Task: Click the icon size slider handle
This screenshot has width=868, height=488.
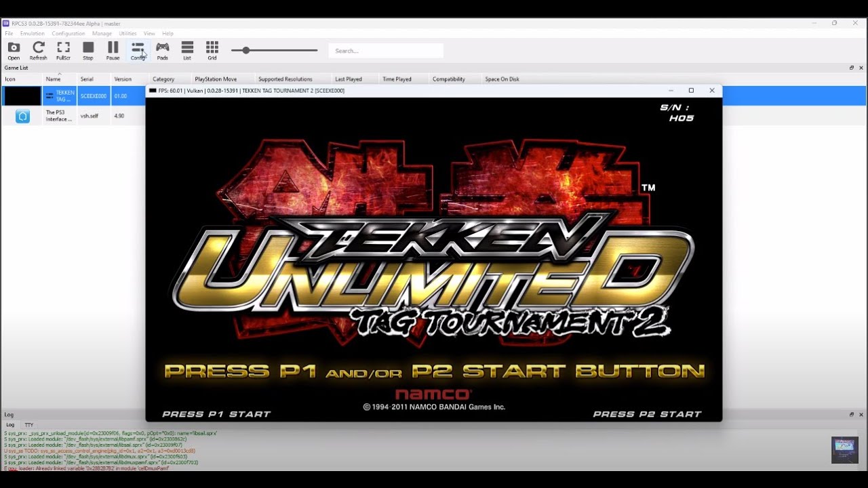Action: [x=245, y=50]
